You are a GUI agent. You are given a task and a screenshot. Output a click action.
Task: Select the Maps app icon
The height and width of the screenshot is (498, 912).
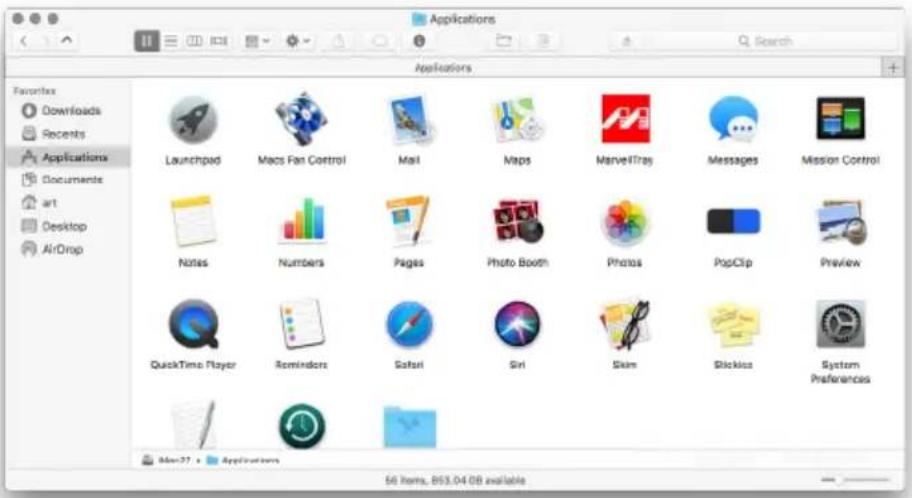click(517, 120)
